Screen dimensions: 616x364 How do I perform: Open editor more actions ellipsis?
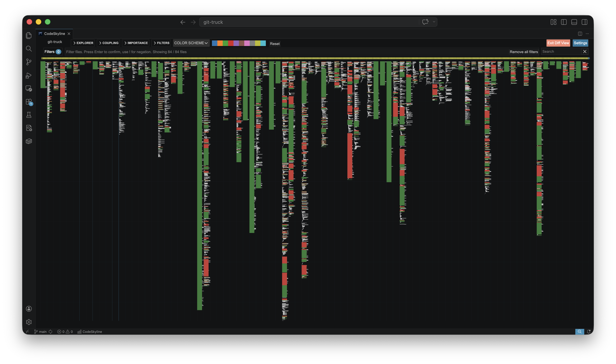pyautogui.click(x=587, y=34)
